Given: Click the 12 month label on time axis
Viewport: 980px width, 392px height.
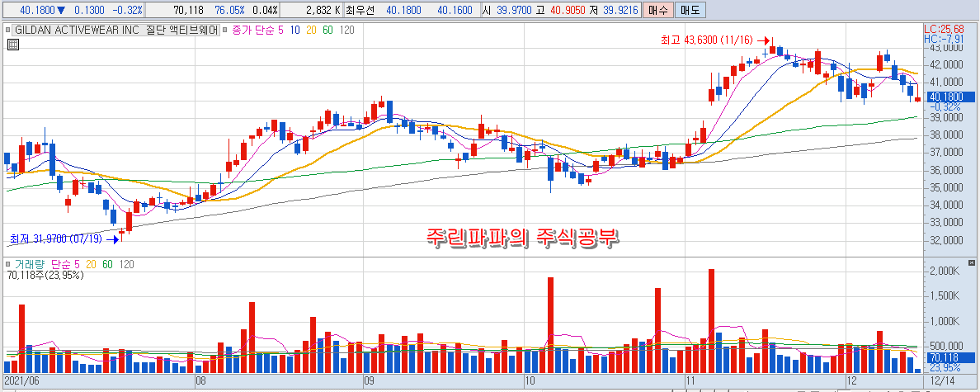Looking at the screenshot, I should point(850,380).
